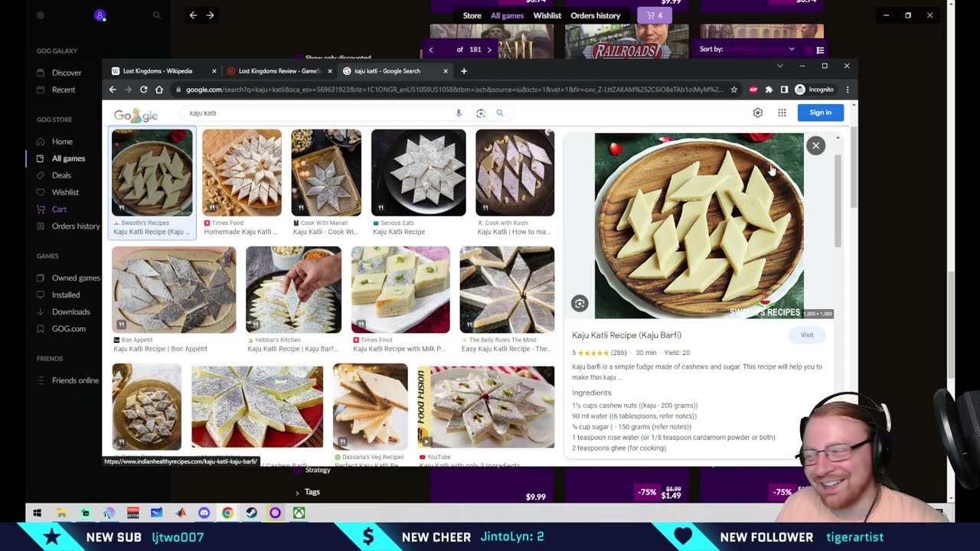Open the GOG cart with 4 items

click(655, 15)
